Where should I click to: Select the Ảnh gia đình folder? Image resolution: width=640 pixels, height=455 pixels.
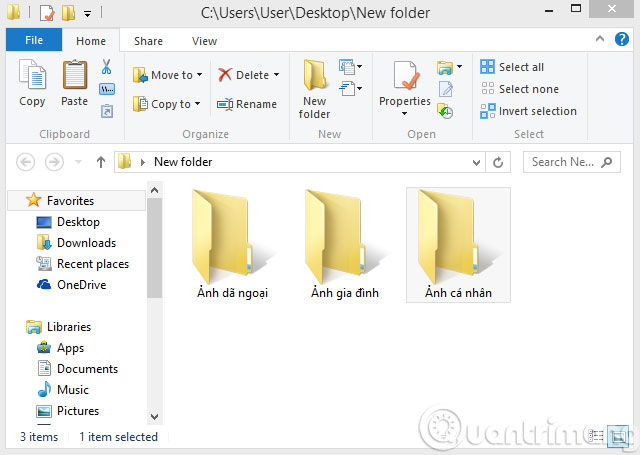click(x=345, y=245)
